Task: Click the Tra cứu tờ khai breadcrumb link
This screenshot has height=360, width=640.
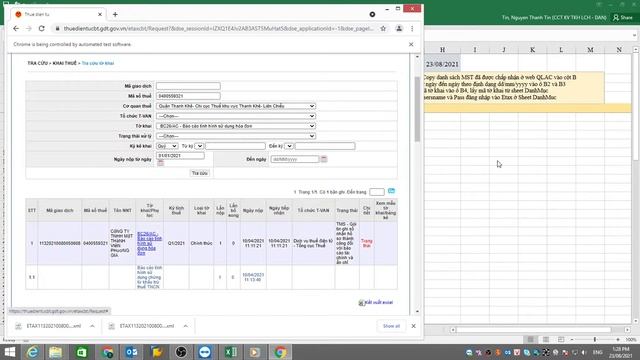Action: pyautogui.click(x=98, y=63)
